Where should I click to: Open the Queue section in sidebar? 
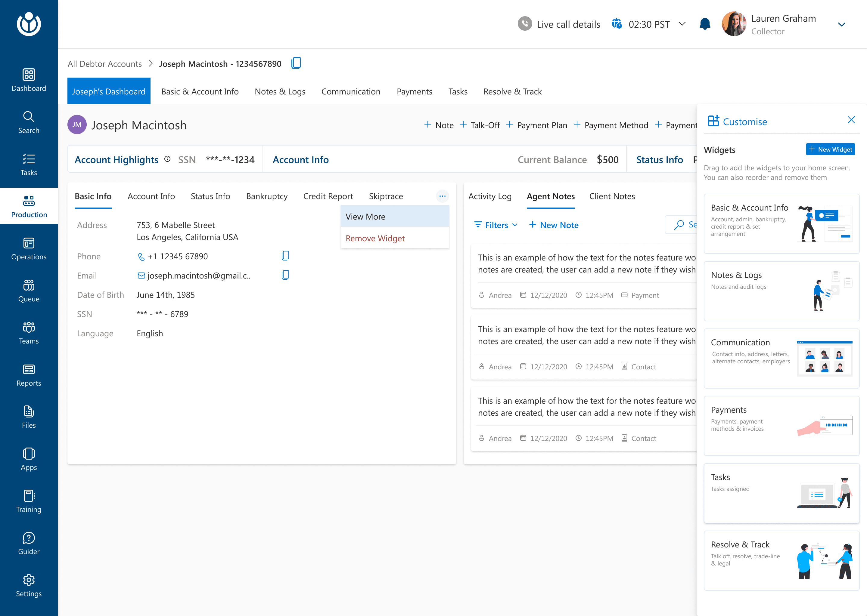pyautogui.click(x=29, y=290)
